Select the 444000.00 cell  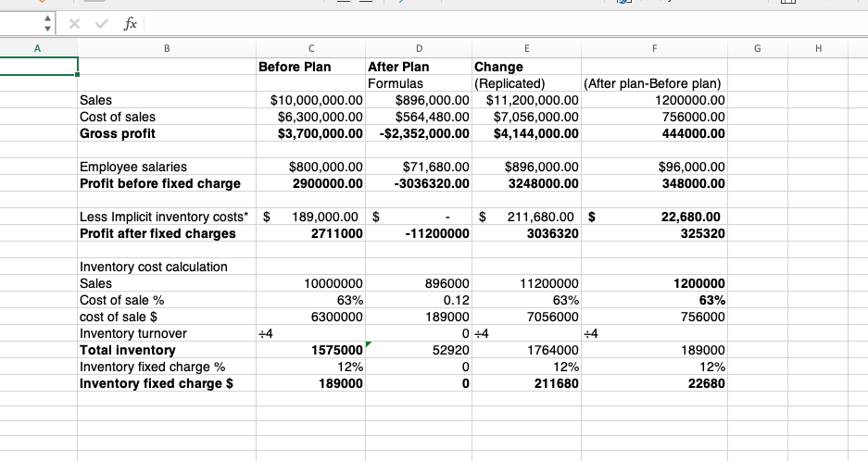point(654,133)
